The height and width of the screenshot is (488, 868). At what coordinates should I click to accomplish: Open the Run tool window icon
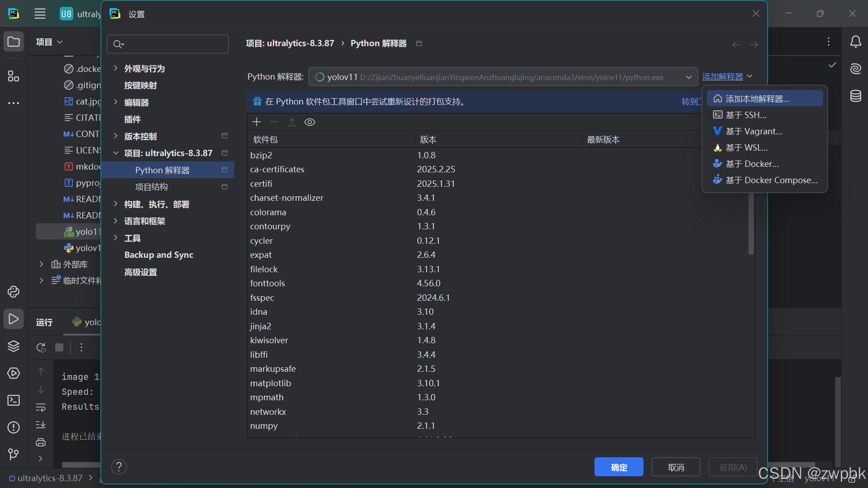tap(14, 319)
